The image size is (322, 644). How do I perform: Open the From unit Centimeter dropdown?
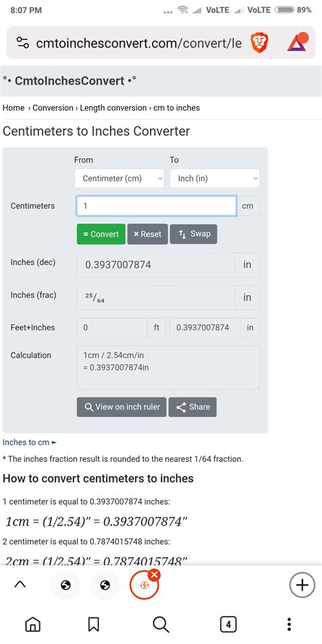point(119,178)
